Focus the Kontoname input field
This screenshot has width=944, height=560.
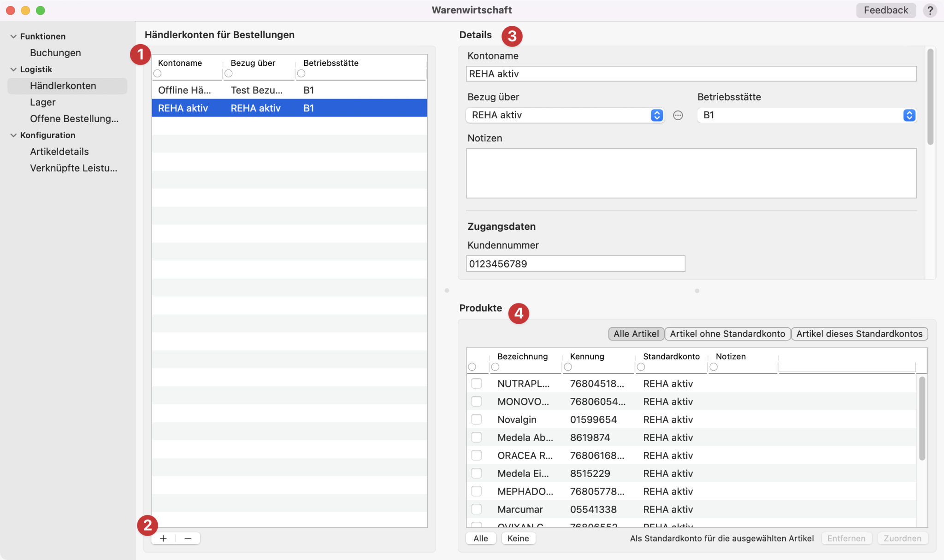(691, 74)
